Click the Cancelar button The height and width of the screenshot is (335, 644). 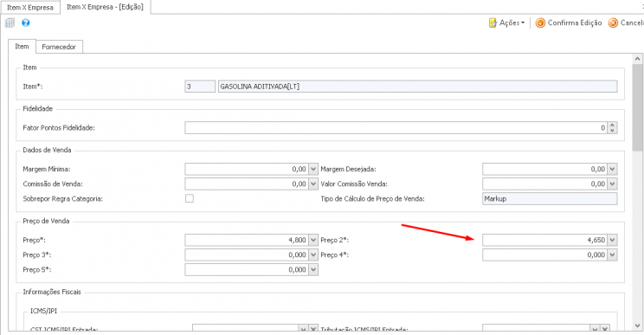pos(626,23)
